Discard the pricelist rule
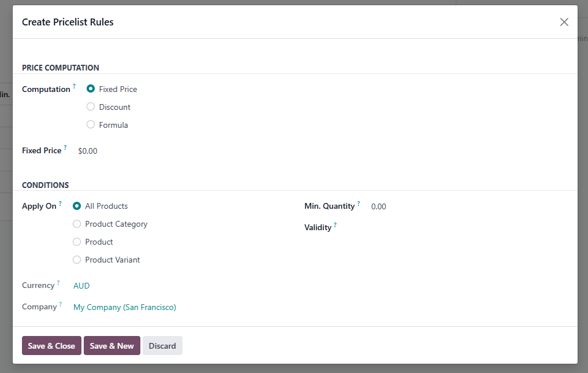This screenshot has width=588, height=373. point(162,346)
